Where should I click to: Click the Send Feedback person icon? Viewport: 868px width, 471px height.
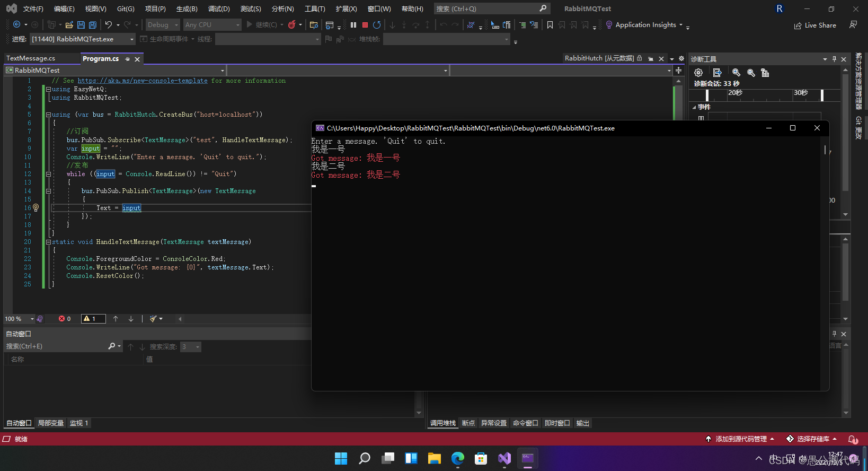point(853,24)
